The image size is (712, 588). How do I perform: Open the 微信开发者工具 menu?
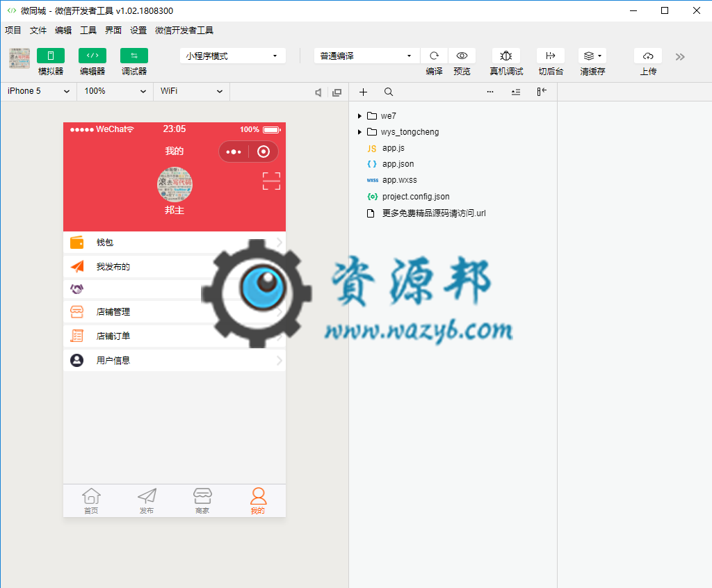click(x=184, y=31)
